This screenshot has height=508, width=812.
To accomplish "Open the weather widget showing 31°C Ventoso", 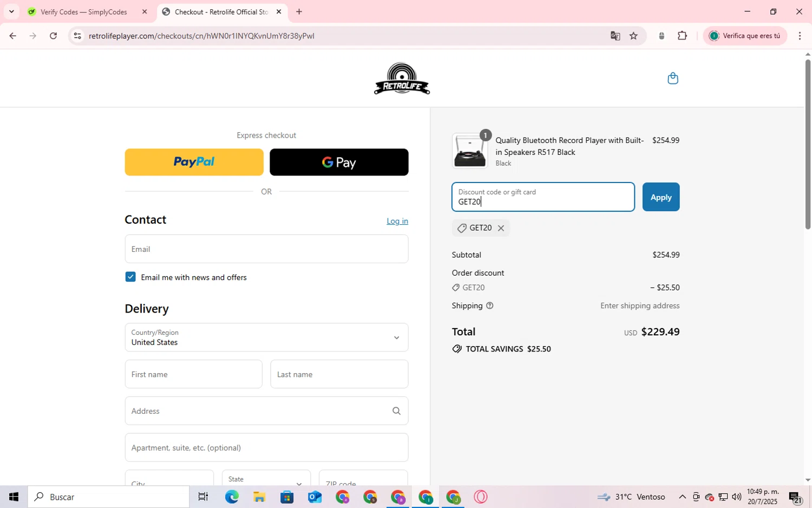I will point(631,497).
